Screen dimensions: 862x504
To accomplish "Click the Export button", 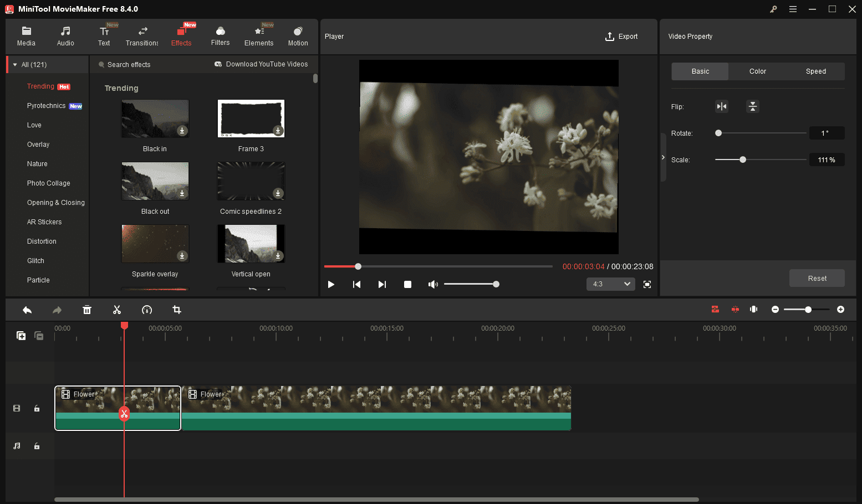I will click(x=622, y=36).
